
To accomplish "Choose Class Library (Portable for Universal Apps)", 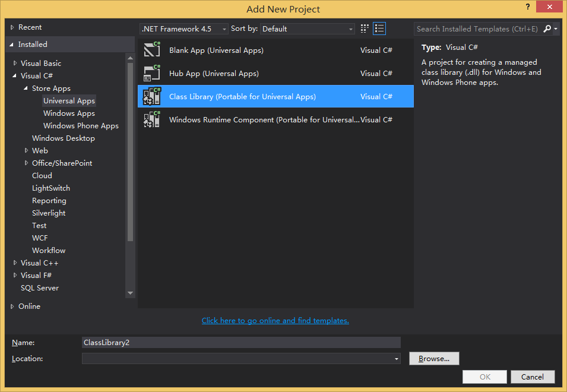I will click(275, 97).
